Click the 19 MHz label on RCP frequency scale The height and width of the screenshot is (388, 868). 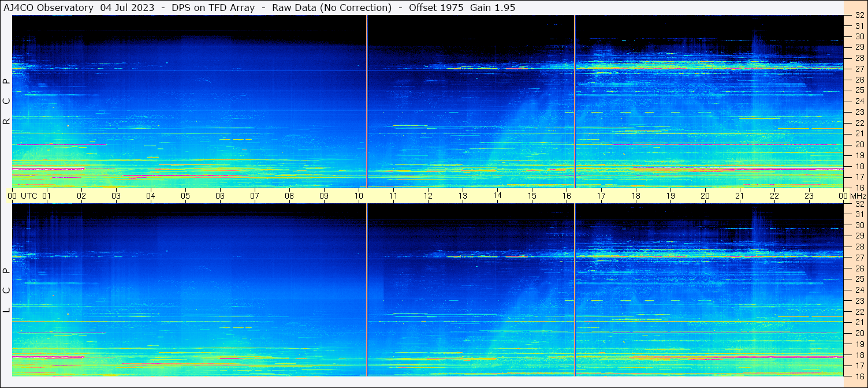(859, 155)
